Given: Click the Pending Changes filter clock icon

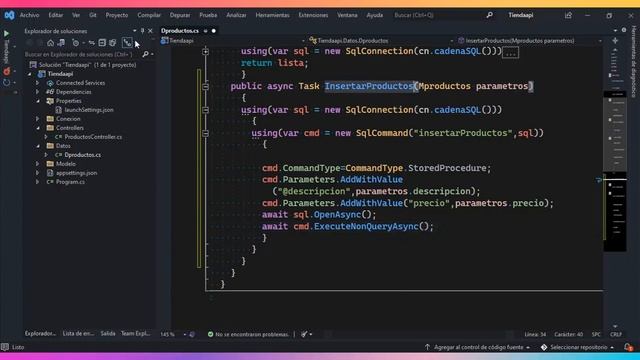Looking at the screenshot, I should [76, 43].
